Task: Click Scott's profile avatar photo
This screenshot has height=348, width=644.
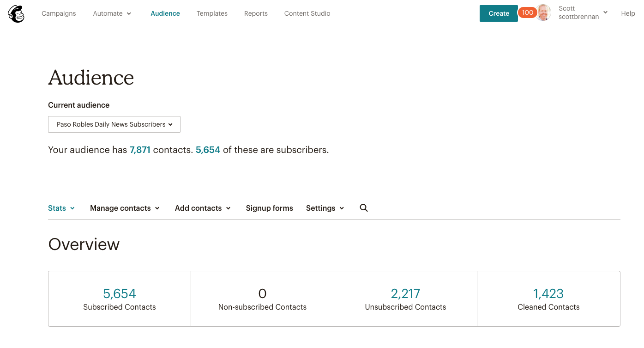Action: (x=544, y=13)
